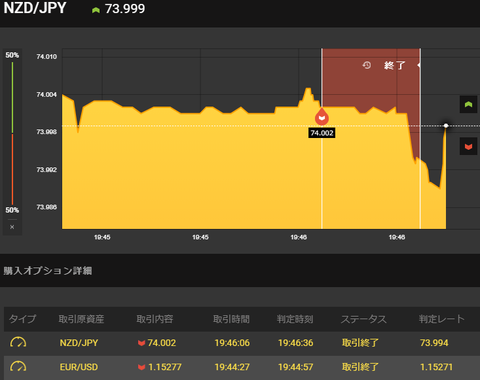Click the red entry marker on chart

[x=322, y=117]
